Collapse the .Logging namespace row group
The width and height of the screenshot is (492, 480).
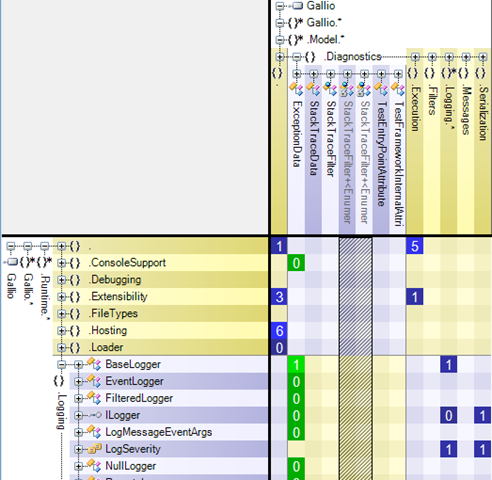(61, 364)
